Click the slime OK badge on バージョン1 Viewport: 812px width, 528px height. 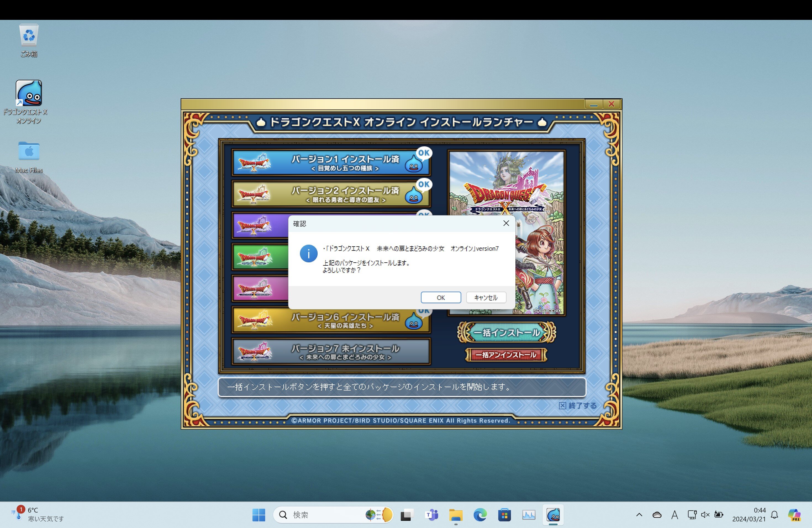(x=418, y=160)
